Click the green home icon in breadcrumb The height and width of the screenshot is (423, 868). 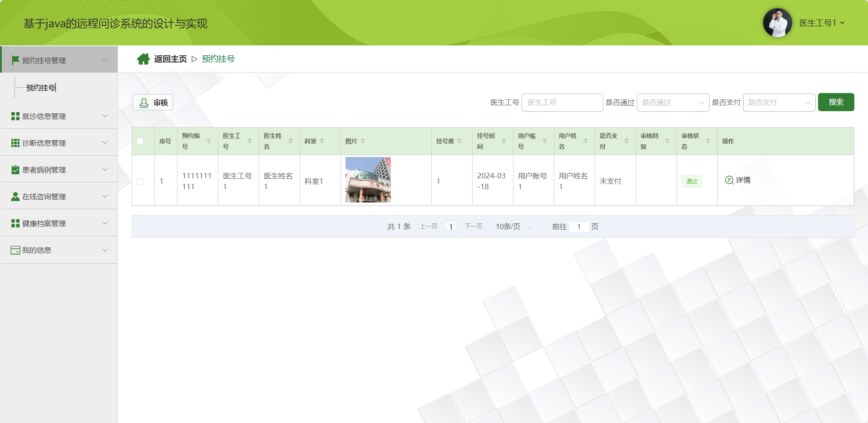pos(143,59)
